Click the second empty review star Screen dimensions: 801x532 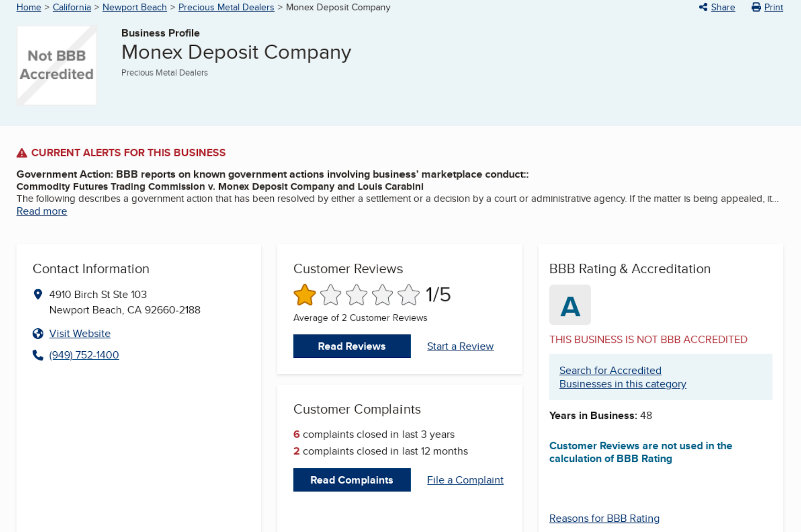[331, 295]
